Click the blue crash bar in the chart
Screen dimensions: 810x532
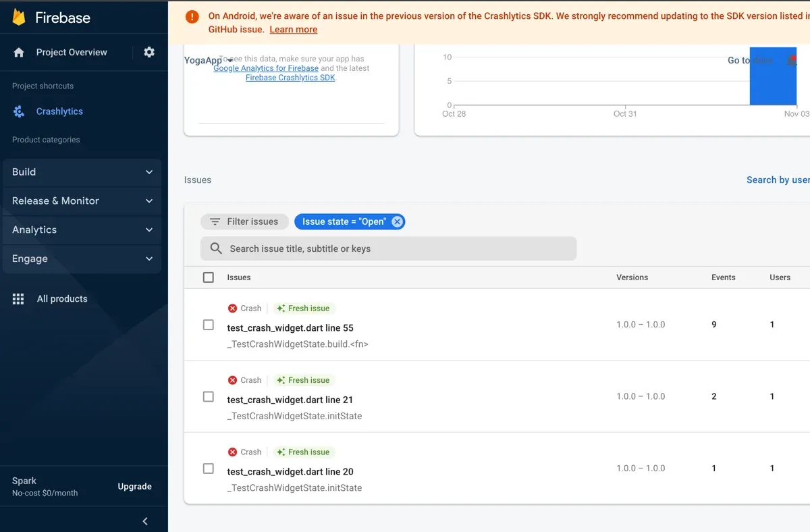point(773,76)
